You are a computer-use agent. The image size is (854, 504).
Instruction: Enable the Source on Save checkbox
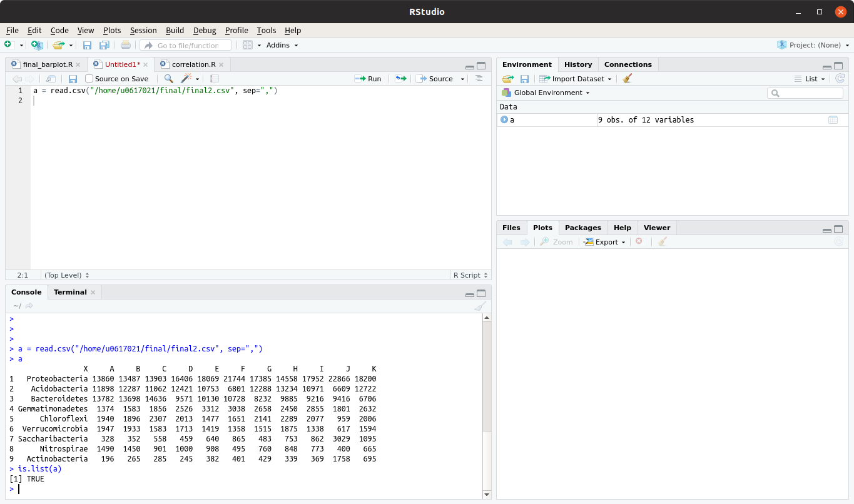[89, 79]
